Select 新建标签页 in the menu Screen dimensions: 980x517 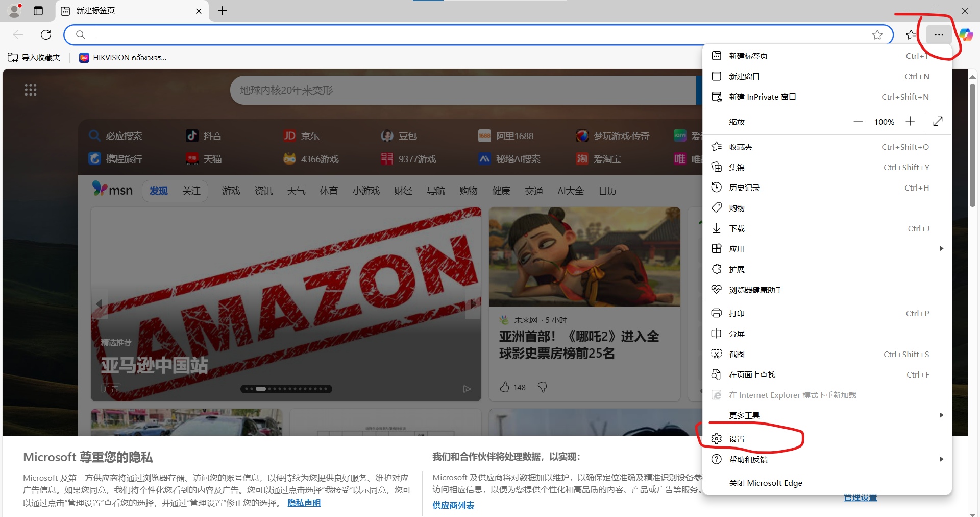[827, 56]
